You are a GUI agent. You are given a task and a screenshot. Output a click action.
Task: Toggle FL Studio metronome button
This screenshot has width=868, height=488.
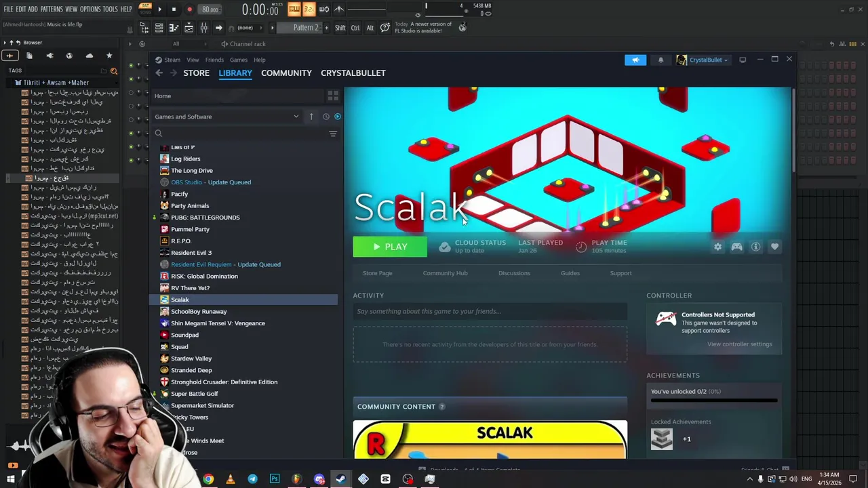pos(339,9)
